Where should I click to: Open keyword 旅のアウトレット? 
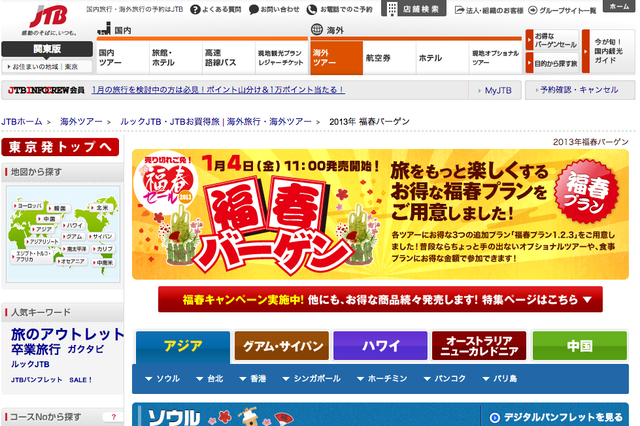pos(68,334)
